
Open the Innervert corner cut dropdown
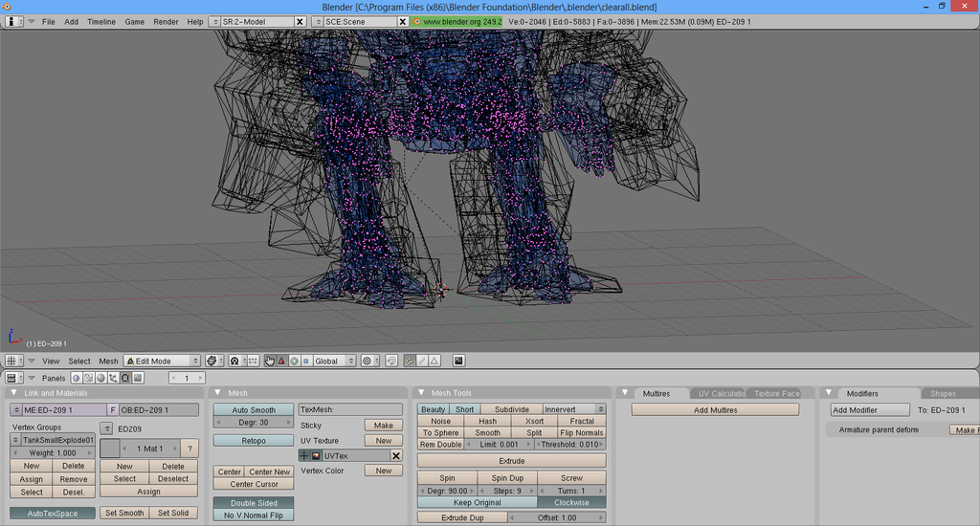(574, 409)
